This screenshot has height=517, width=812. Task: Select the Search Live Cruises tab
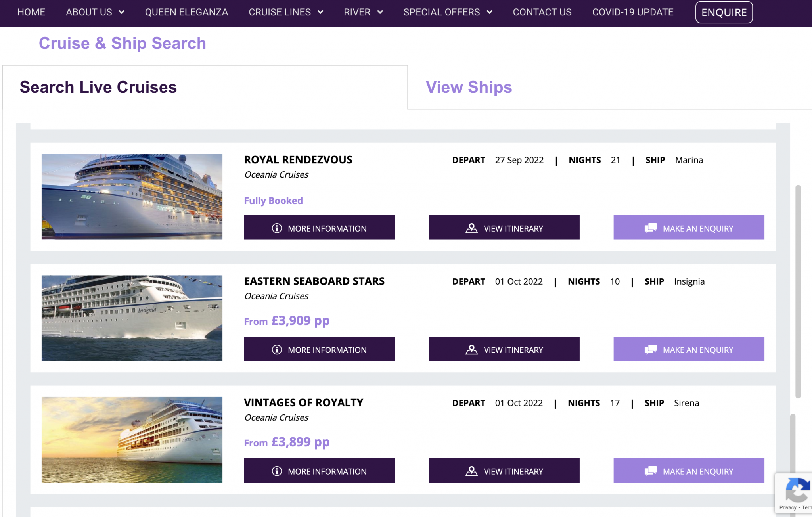[98, 87]
